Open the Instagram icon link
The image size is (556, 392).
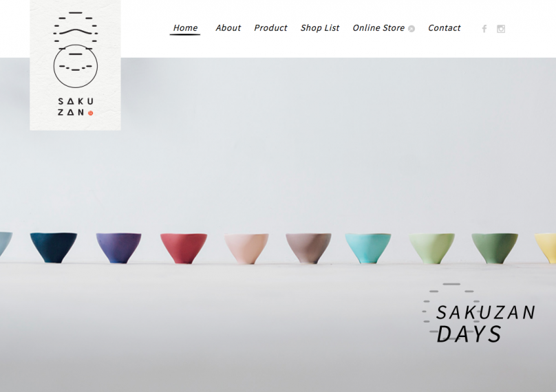coord(501,29)
